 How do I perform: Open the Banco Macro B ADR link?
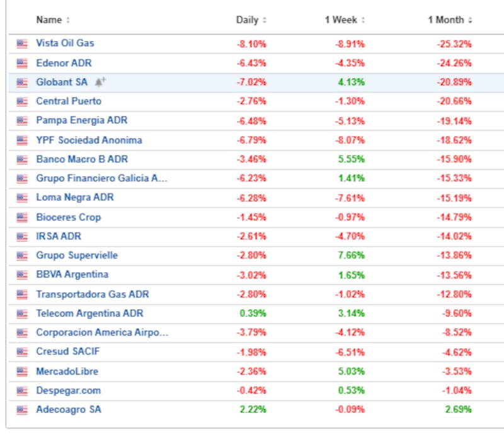[82, 159]
